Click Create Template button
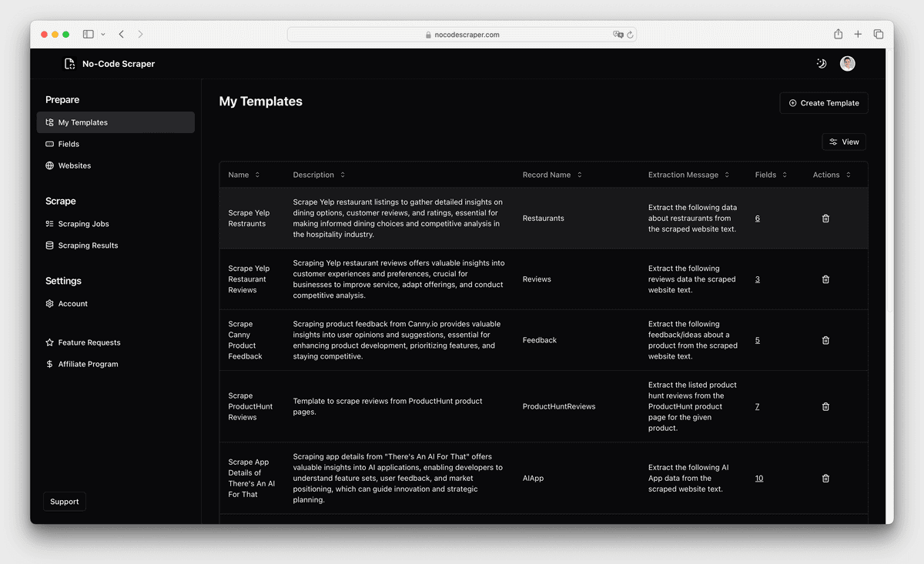Image resolution: width=924 pixels, height=564 pixels. (x=823, y=103)
